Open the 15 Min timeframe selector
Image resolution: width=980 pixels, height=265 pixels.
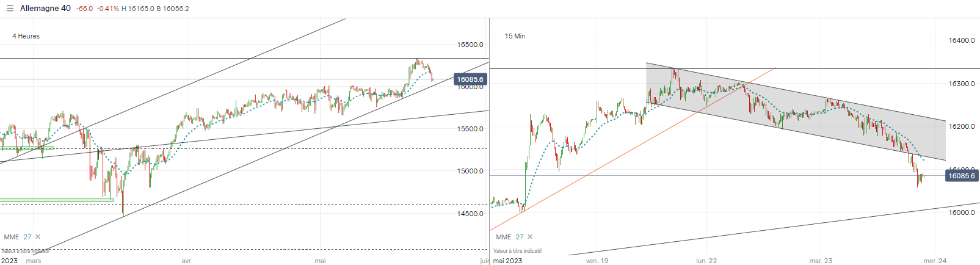click(515, 36)
